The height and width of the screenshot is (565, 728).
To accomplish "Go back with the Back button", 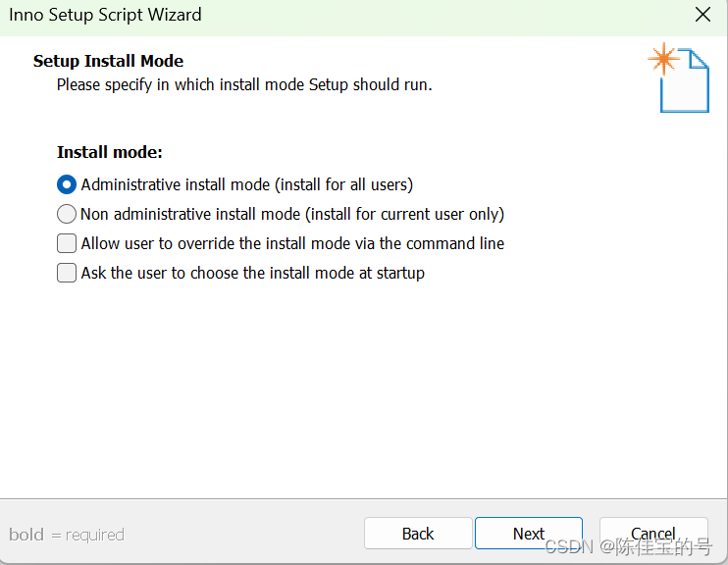I will (x=418, y=534).
